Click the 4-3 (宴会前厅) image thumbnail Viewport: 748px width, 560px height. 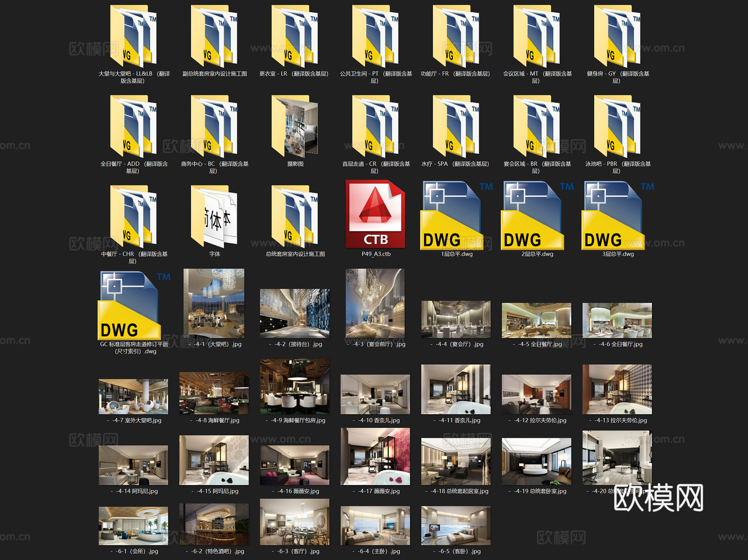(375, 303)
